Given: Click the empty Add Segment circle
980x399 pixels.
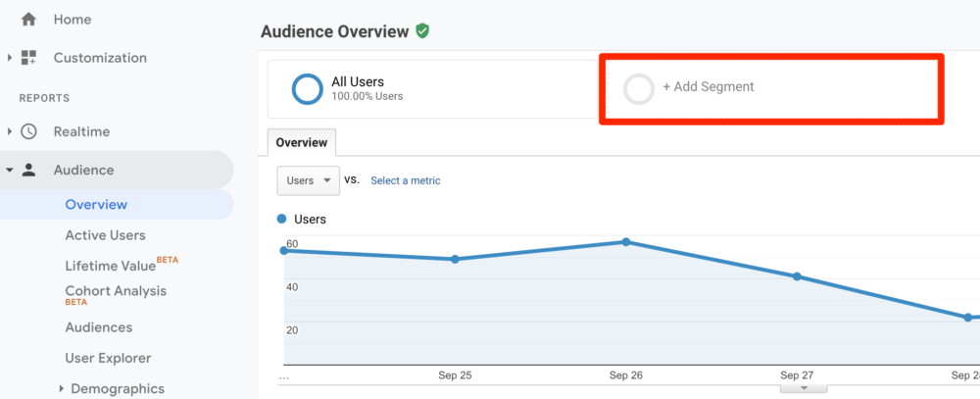Looking at the screenshot, I should tap(639, 89).
